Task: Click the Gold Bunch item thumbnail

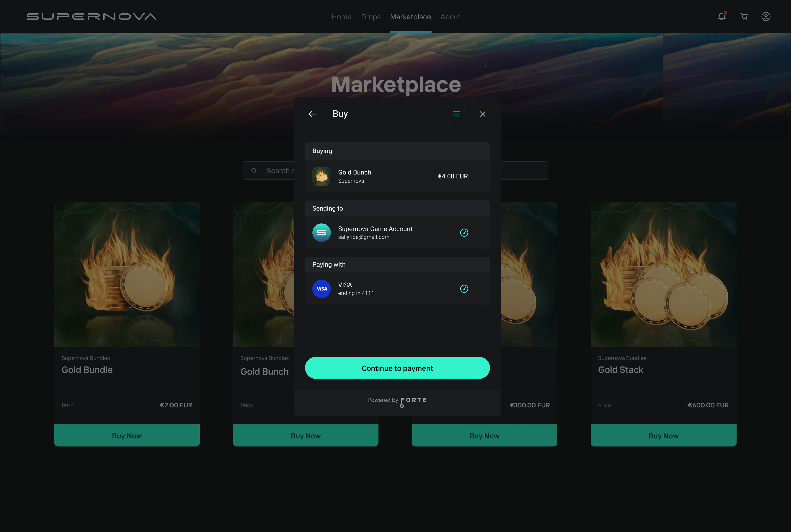Action: point(321,176)
